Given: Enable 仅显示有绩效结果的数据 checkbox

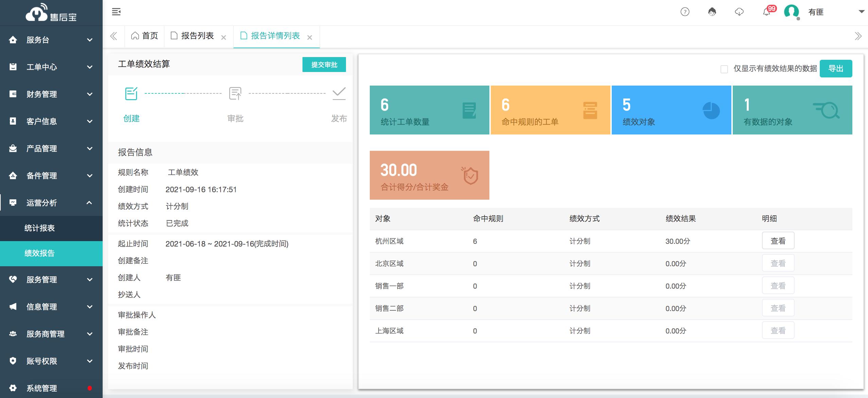Looking at the screenshot, I should (724, 69).
